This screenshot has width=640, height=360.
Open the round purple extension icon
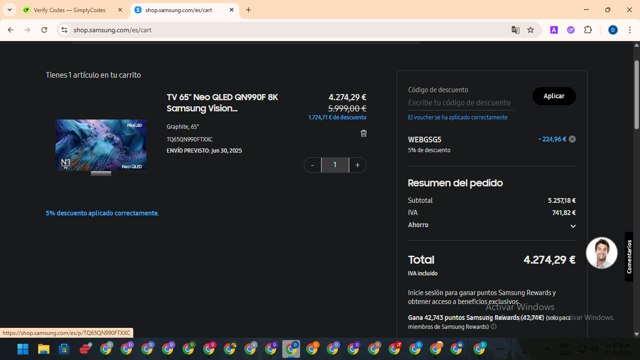point(571,30)
